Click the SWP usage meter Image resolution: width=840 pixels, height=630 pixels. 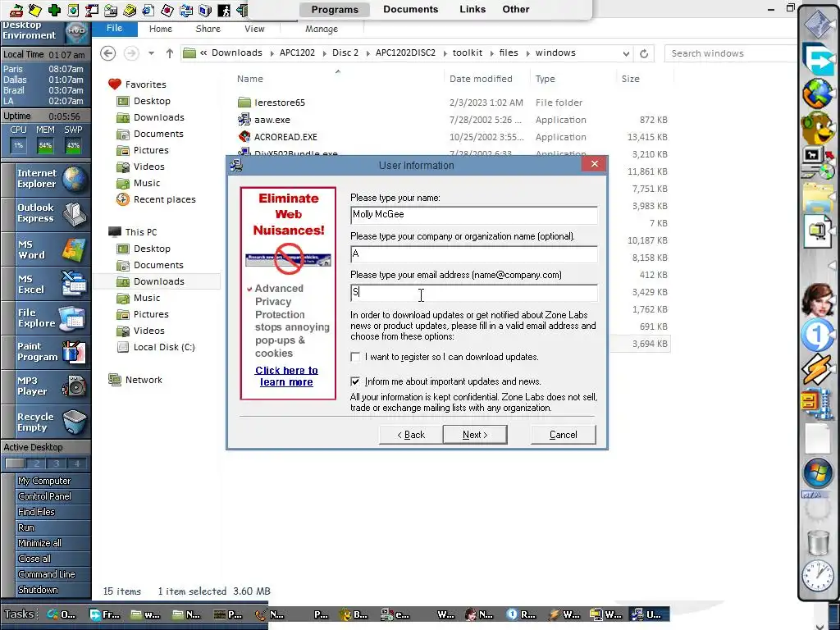73,145
